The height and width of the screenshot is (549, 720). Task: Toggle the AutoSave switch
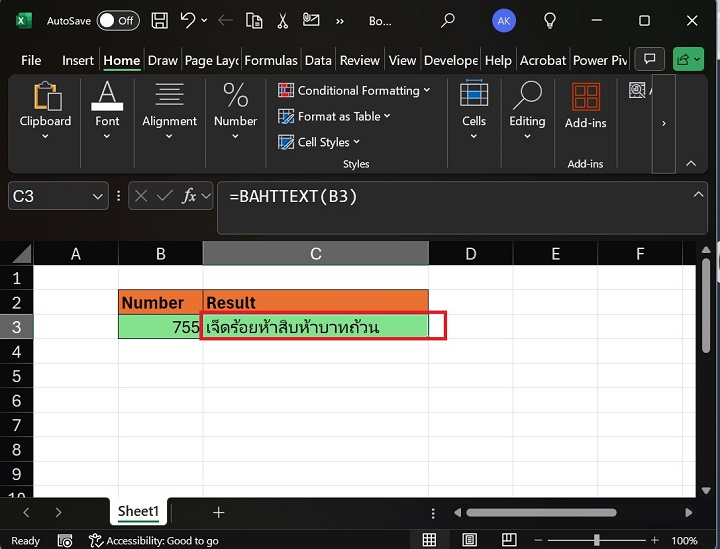pyautogui.click(x=118, y=20)
